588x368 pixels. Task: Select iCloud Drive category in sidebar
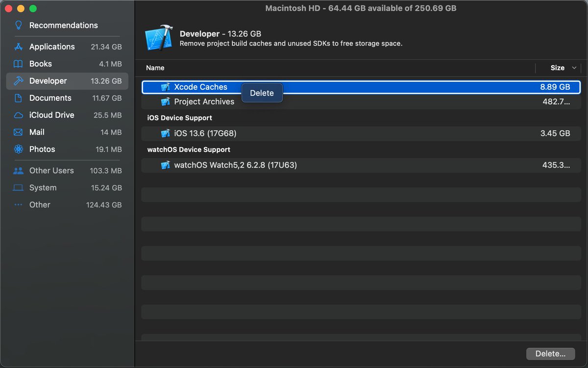[67, 115]
